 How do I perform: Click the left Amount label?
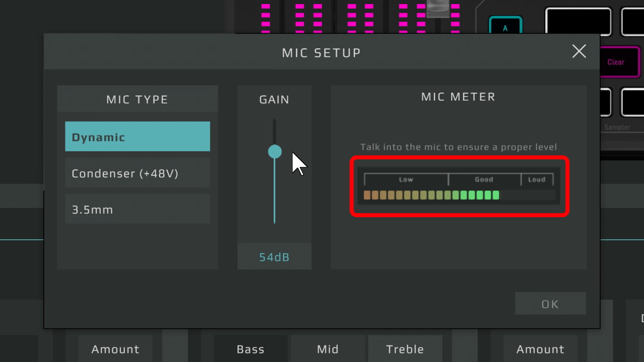point(115,349)
